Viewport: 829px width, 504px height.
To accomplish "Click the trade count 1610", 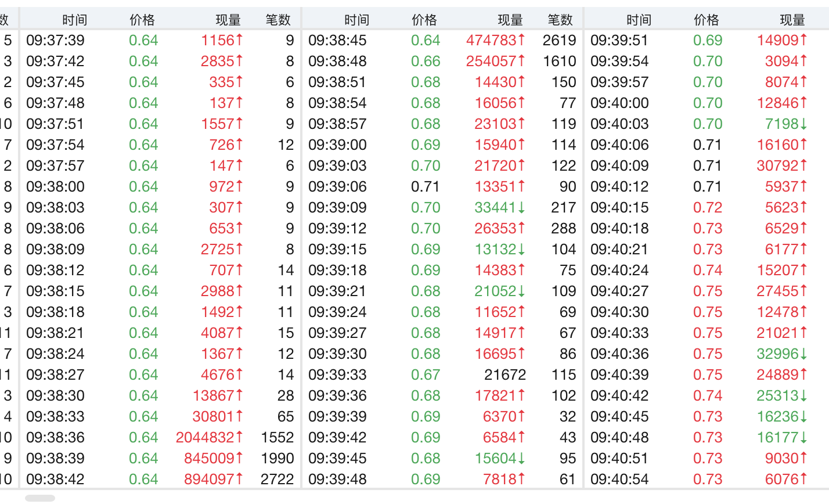I will point(560,61).
